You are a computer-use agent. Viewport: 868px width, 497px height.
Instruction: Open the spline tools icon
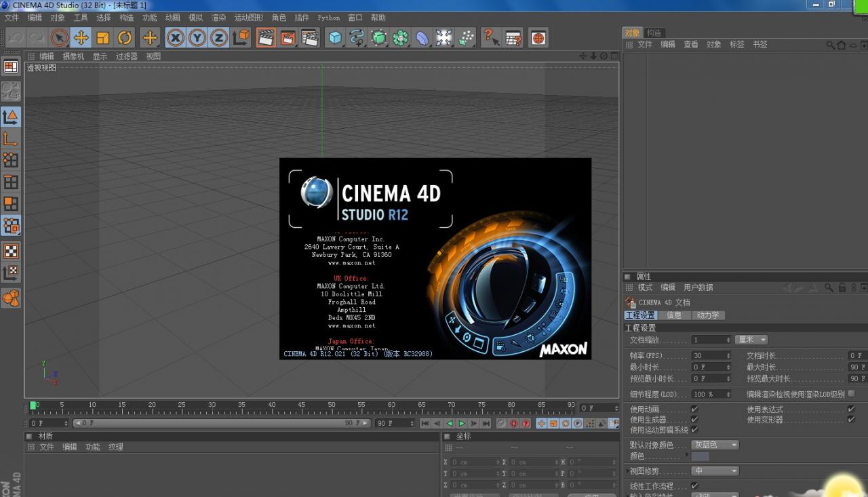click(357, 38)
